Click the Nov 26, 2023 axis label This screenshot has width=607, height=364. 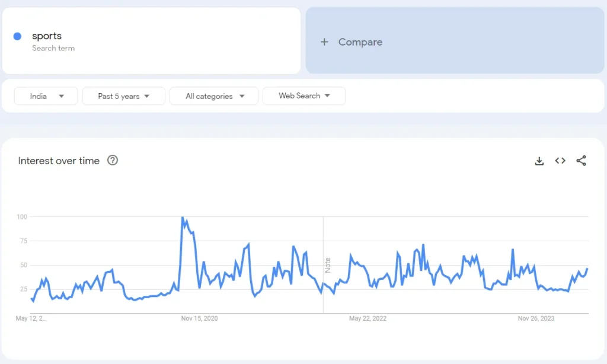pos(536,318)
